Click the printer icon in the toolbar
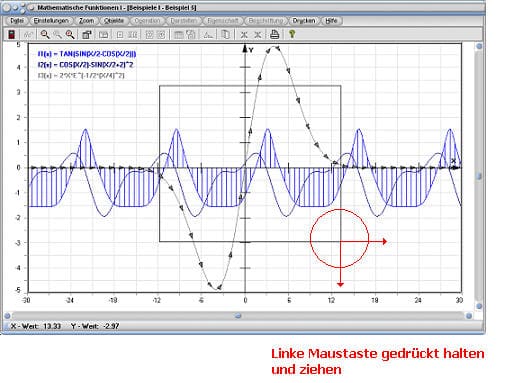This screenshot has height=383, width=510. click(x=274, y=34)
